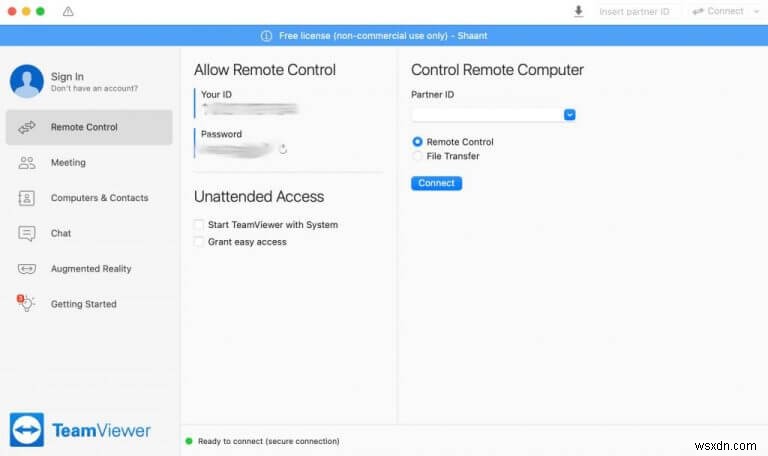Open the Remote Control section

point(89,127)
